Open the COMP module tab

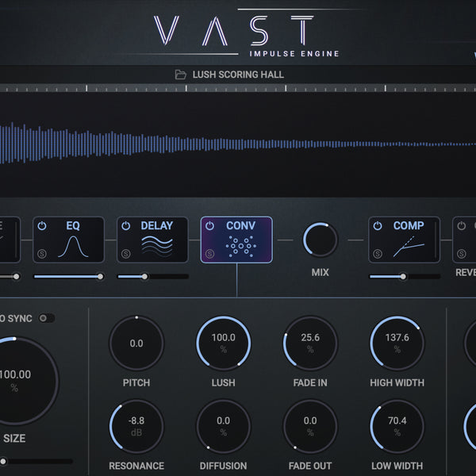pyautogui.click(x=404, y=240)
